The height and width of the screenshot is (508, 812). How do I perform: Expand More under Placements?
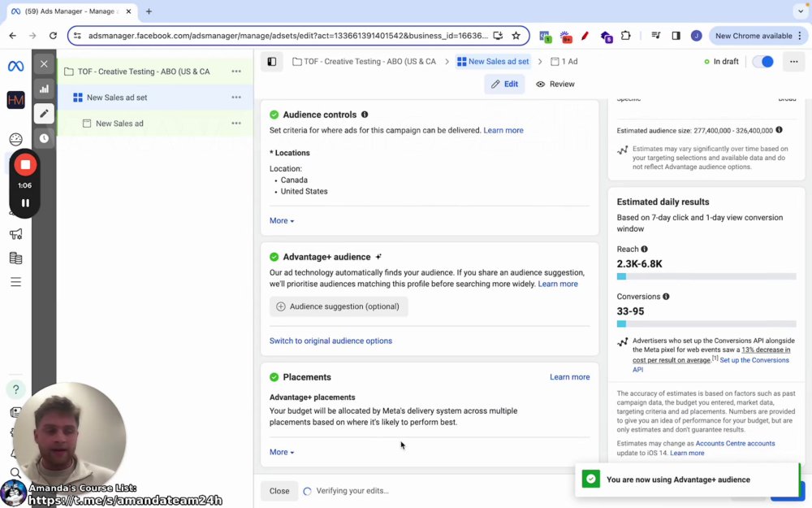point(282,452)
